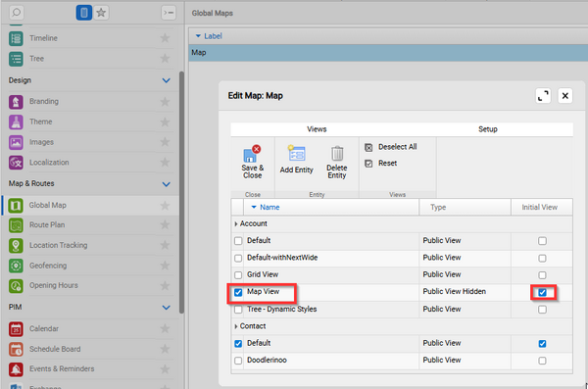Select the Global Map icon

(16, 205)
